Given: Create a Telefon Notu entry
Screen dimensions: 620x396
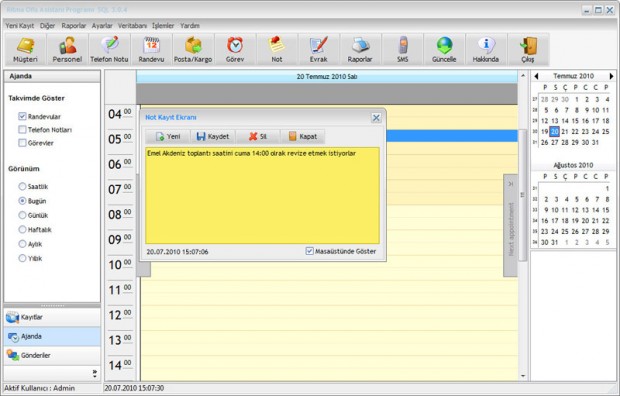Looking at the screenshot, I should click(110, 49).
